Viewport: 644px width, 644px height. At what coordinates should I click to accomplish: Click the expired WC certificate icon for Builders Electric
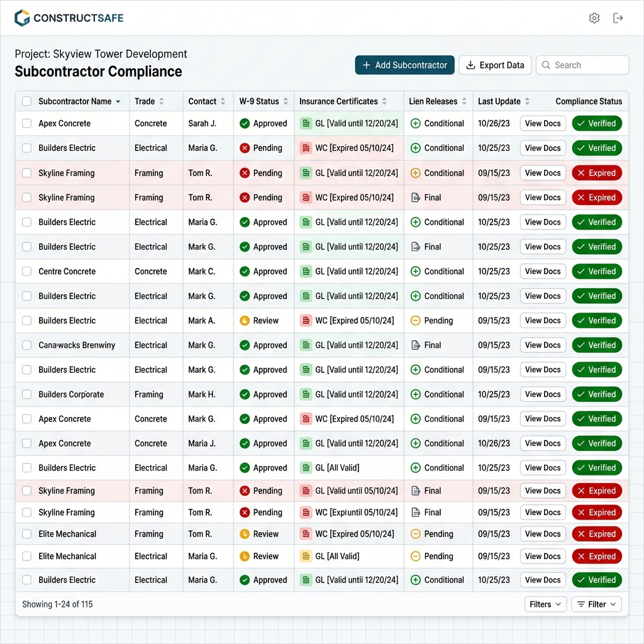click(x=306, y=148)
